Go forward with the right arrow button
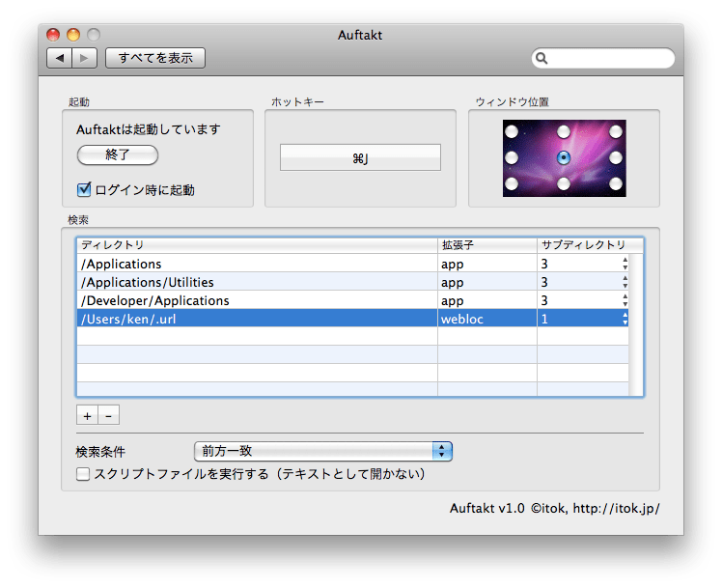722x588 pixels. (85, 58)
